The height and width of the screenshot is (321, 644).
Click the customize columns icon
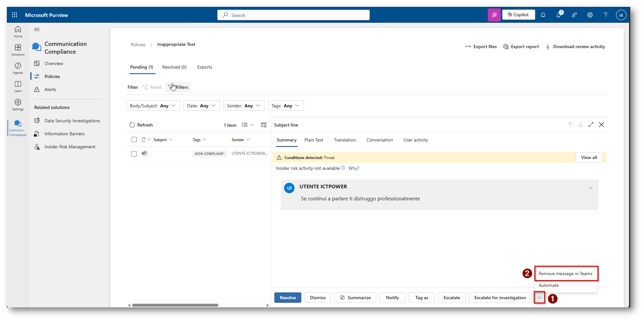(x=264, y=125)
